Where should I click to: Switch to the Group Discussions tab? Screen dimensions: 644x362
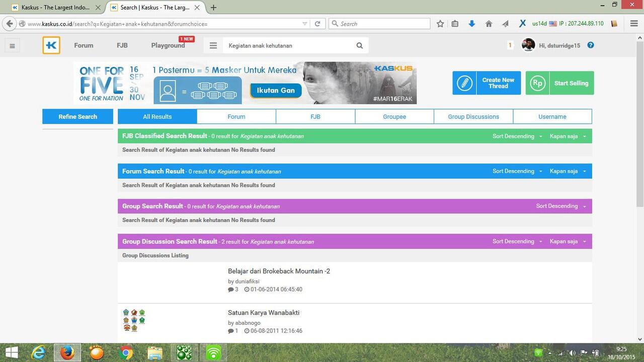(x=473, y=117)
